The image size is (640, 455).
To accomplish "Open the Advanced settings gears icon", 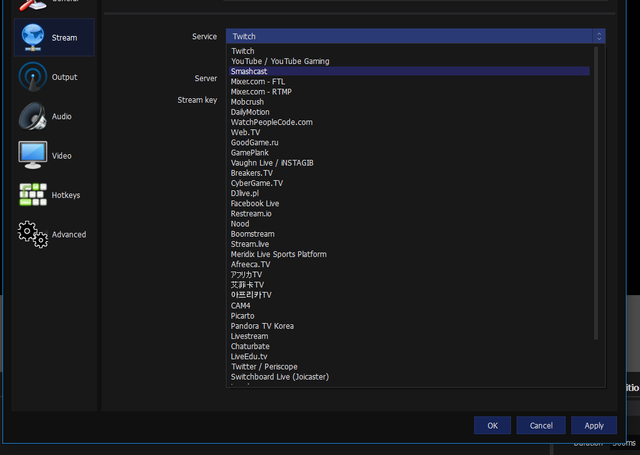I will point(33,234).
